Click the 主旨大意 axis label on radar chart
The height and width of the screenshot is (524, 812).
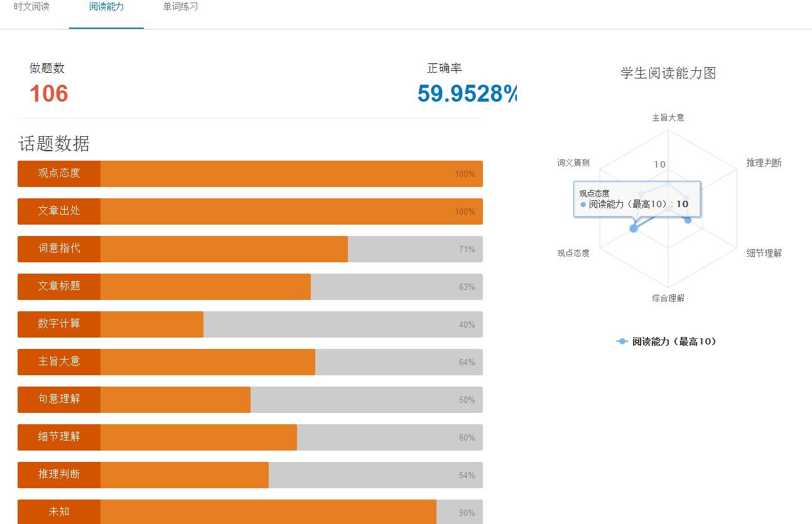[x=668, y=117]
